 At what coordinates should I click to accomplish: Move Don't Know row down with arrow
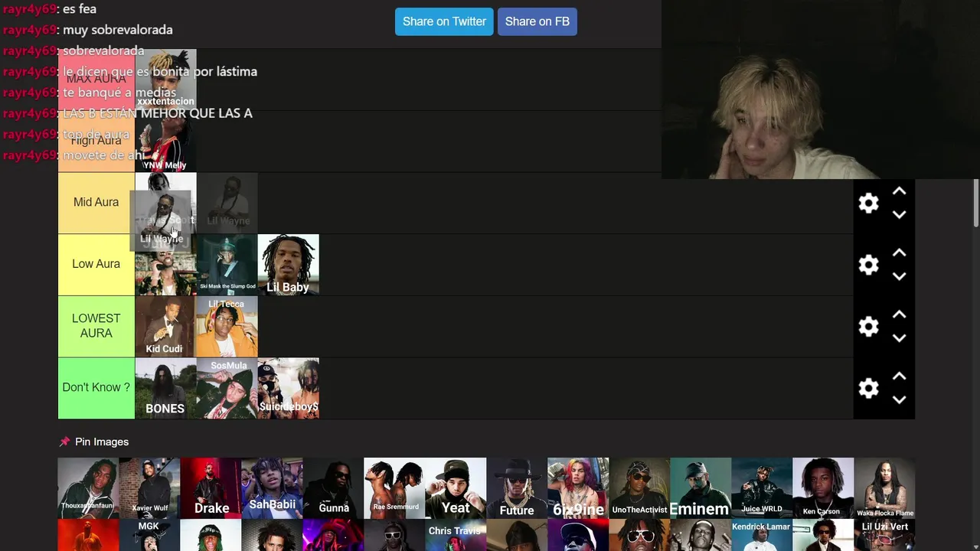pyautogui.click(x=899, y=400)
